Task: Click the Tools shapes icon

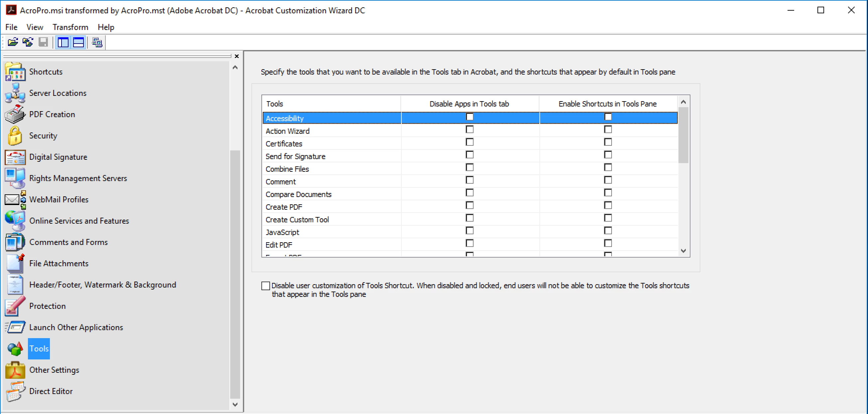Action: coord(15,348)
